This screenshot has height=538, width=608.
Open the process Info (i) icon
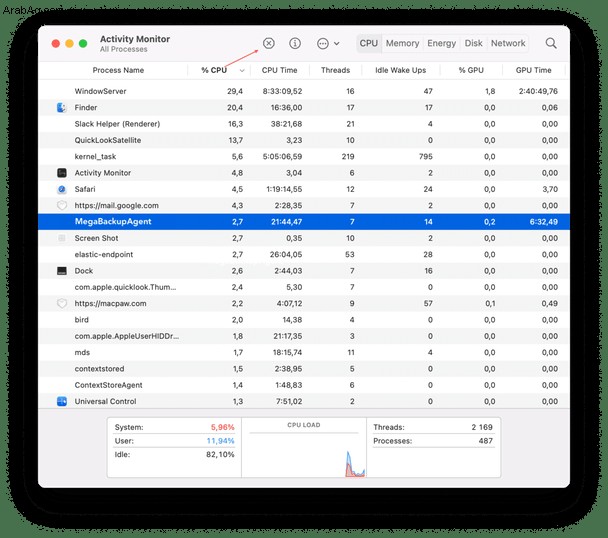tap(295, 43)
